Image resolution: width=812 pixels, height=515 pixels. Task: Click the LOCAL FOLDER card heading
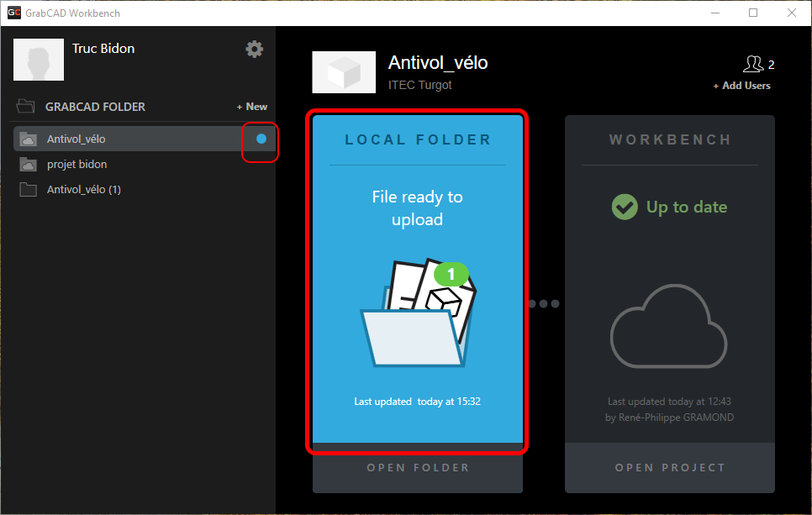coord(418,139)
